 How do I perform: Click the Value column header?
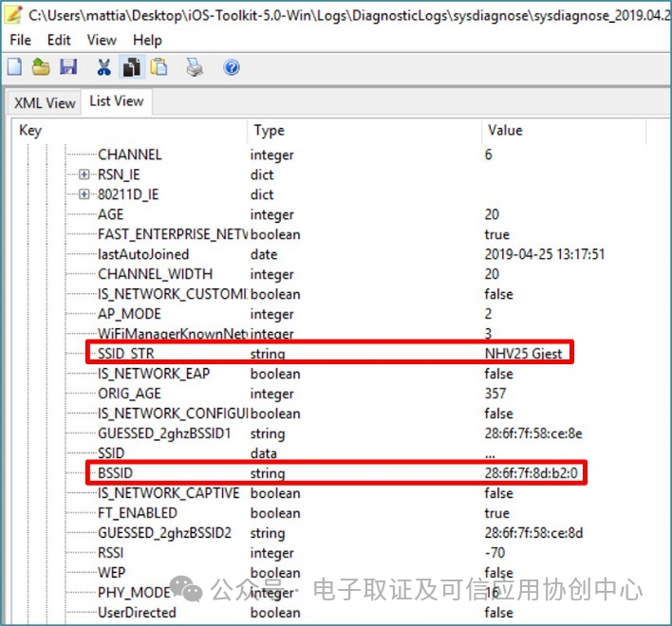tap(564, 130)
